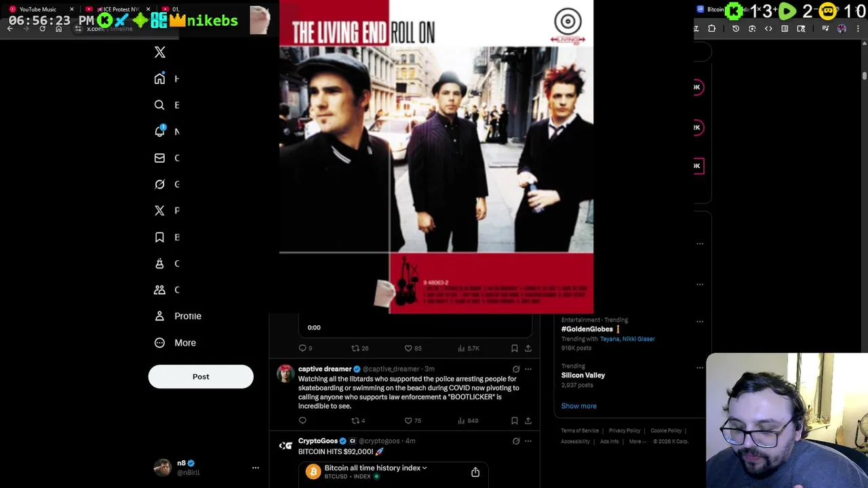This screenshot has width=868, height=488.
Task: Open the #GoldenGlobes trending topic
Action: point(587,329)
